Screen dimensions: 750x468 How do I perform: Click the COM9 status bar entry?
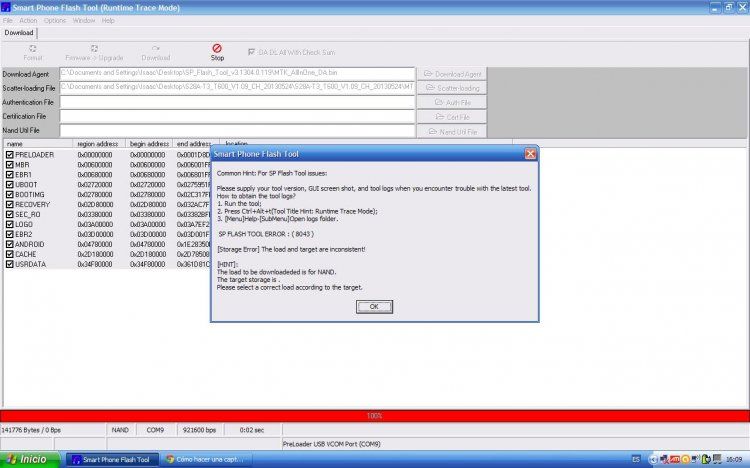155,430
